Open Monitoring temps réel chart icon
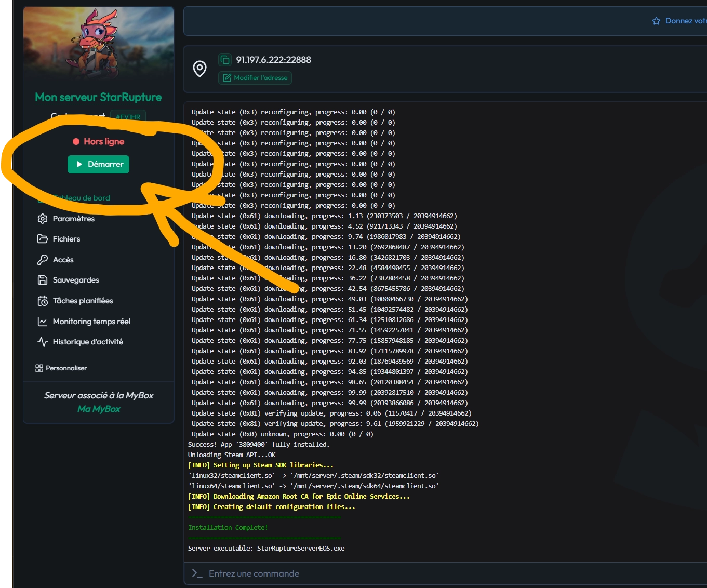 click(43, 322)
